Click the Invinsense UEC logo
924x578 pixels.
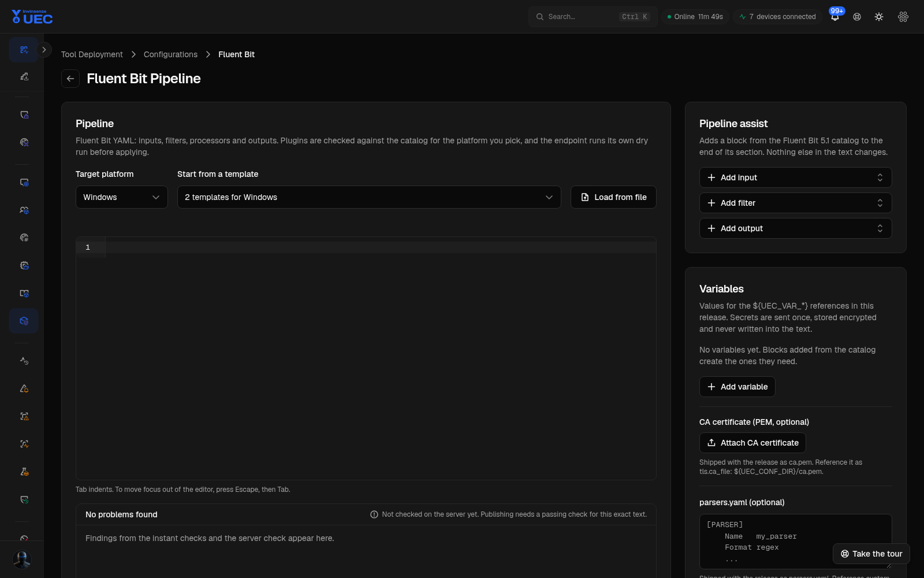(32, 17)
